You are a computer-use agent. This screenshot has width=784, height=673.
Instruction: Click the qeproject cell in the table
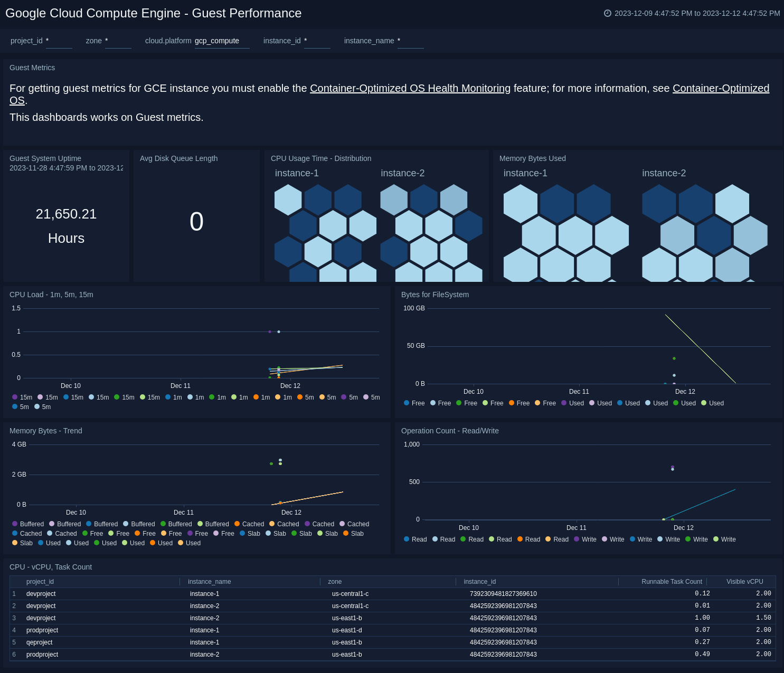point(40,642)
